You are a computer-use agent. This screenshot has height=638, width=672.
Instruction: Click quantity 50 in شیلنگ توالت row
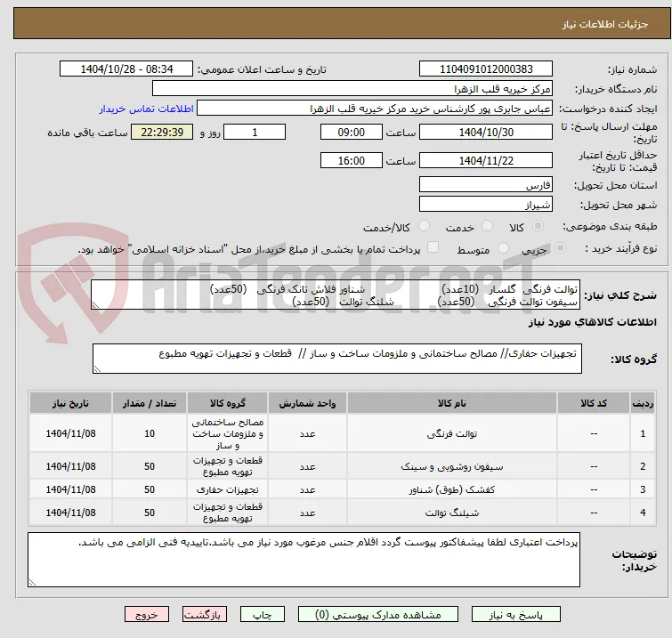point(150,513)
